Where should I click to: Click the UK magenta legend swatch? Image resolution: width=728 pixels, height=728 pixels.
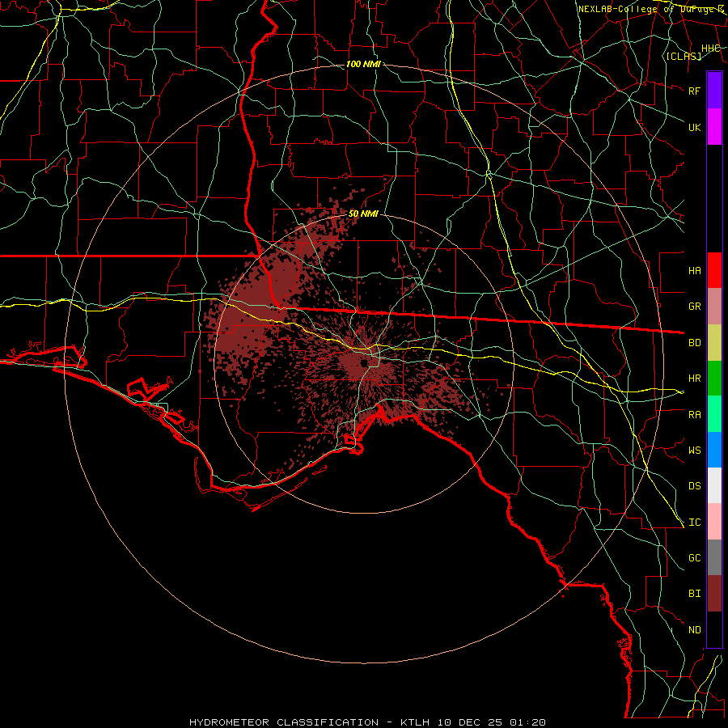pyautogui.click(x=714, y=127)
